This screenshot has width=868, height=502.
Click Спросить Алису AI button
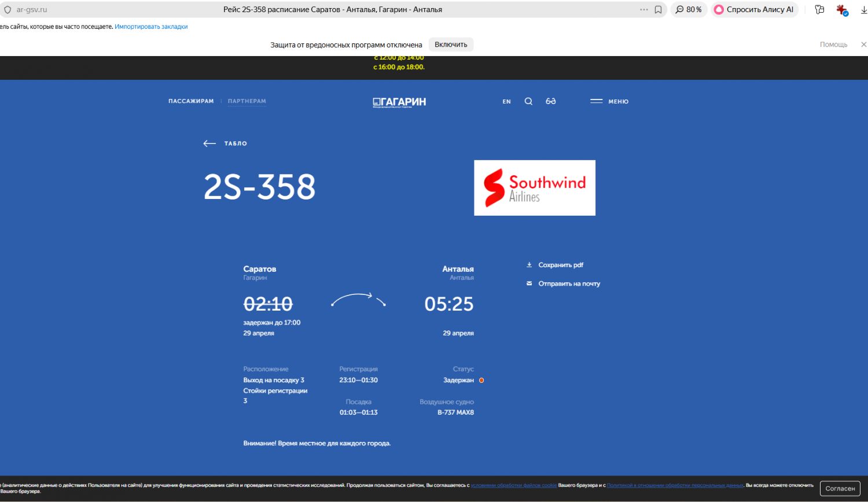754,10
